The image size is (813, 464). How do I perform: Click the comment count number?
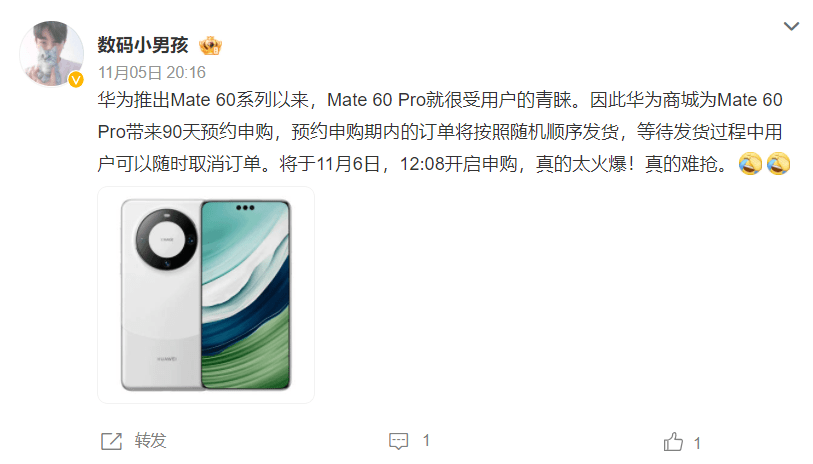click(426, 441)
